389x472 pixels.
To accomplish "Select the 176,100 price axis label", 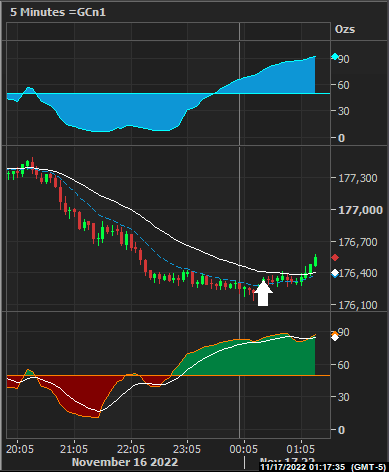I will [358, 305].
